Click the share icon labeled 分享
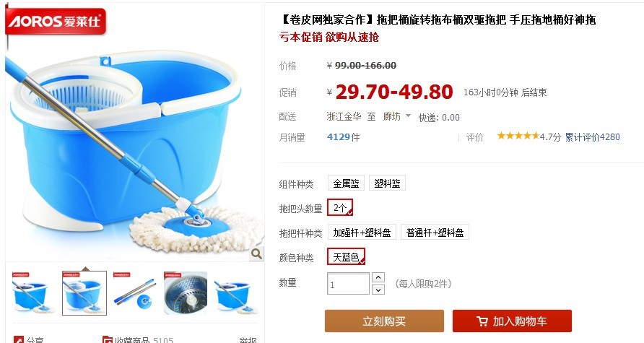 [x=19, y=339]
